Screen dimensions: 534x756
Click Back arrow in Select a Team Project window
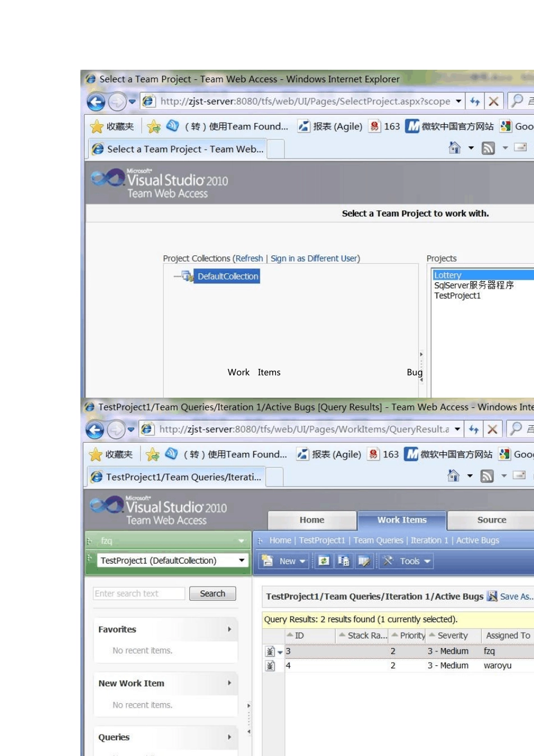pos(96,102)
